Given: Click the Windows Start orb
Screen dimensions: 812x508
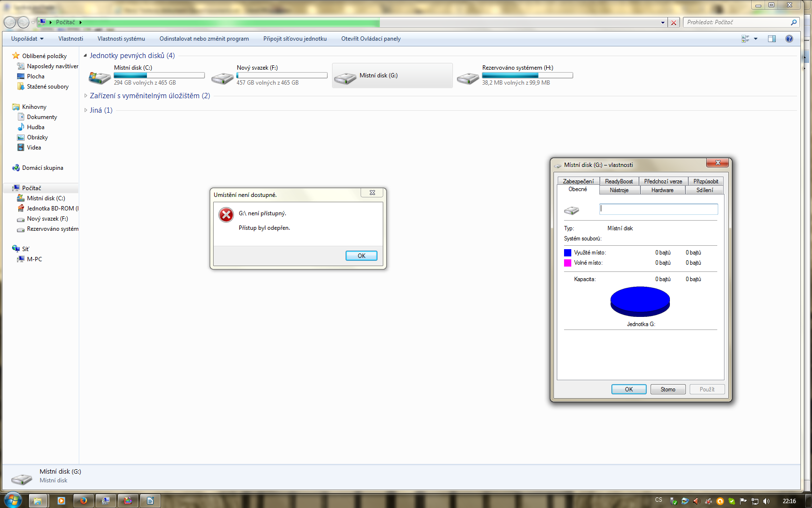Looking at the screenshot, I should tap(13, 500).
